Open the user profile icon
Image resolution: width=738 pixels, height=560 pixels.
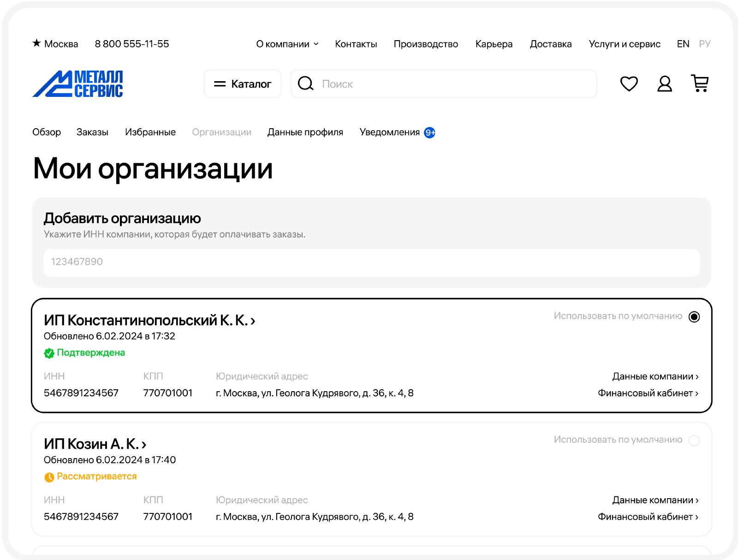(x=664, y=84)
